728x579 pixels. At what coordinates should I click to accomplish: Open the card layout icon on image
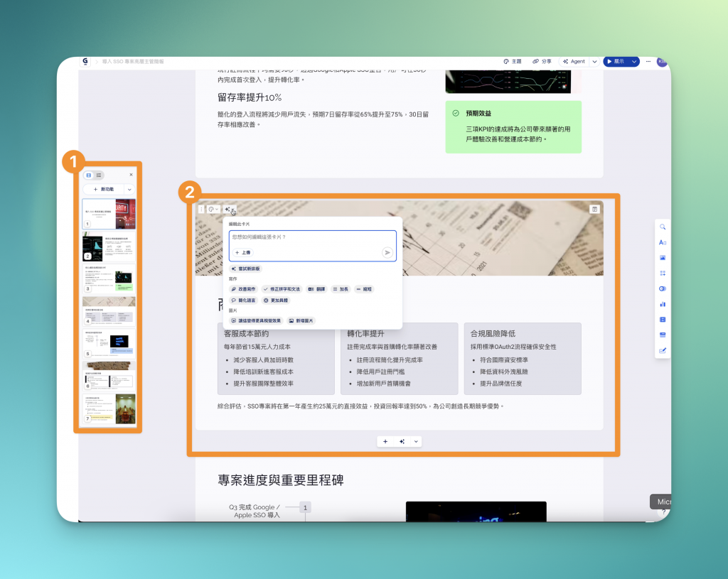coord(594,210)
